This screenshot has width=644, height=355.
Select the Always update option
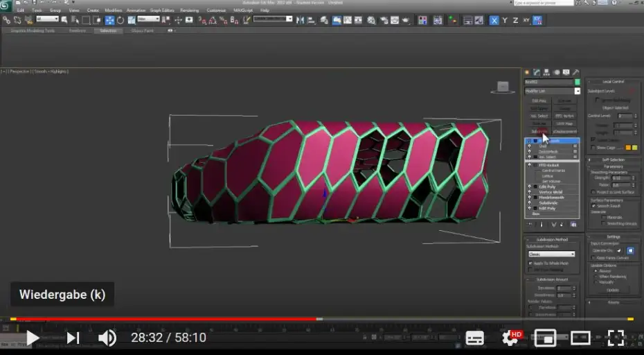tap(596, 271)
